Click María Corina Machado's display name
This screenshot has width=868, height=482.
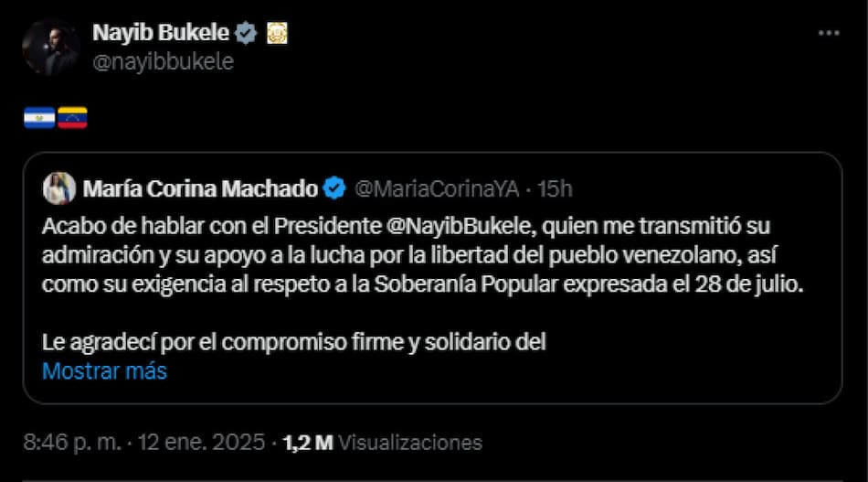[200, 188]
